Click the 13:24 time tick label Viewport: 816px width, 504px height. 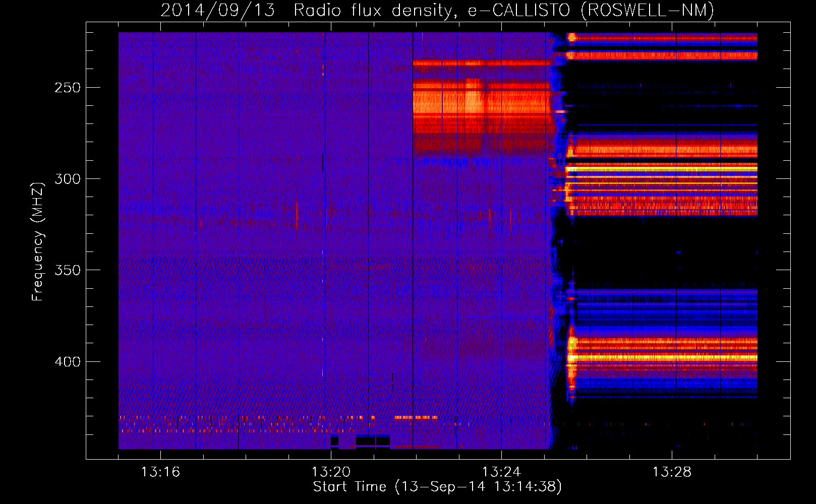[501, 472]
